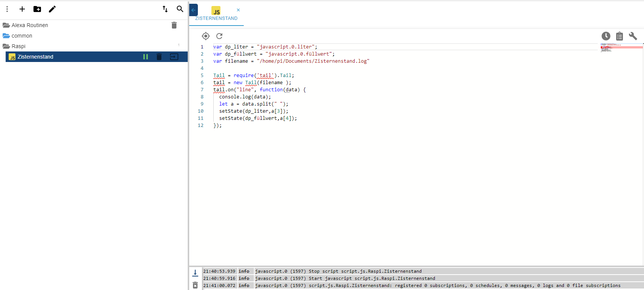Image resolution: width=644 pixels, height=290 pixels.
Task: Click the setState(dp_liter,a[3]) line
Action: 254,111
